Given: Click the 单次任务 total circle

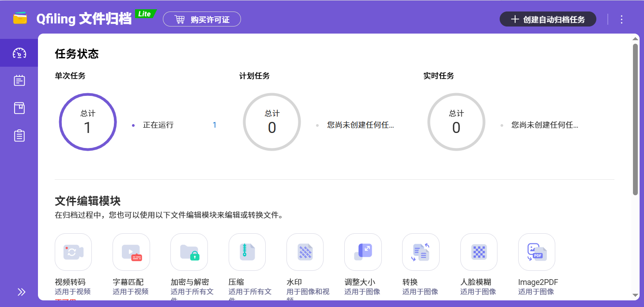Looking at the screenshot, I should pyautogui.click(x=88, y=122).
